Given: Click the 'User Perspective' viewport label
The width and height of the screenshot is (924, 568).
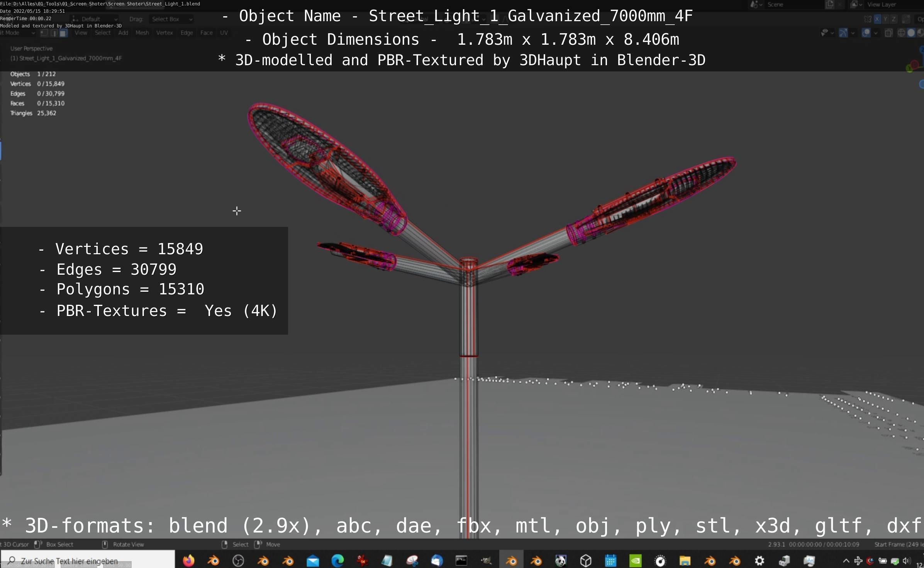Looking at the screenshot, I should (x=31, y=49).
